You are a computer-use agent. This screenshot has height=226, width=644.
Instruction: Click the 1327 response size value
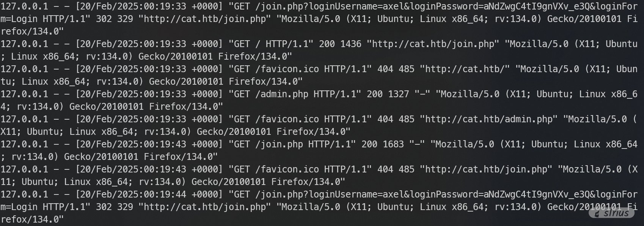click(398, 94)
